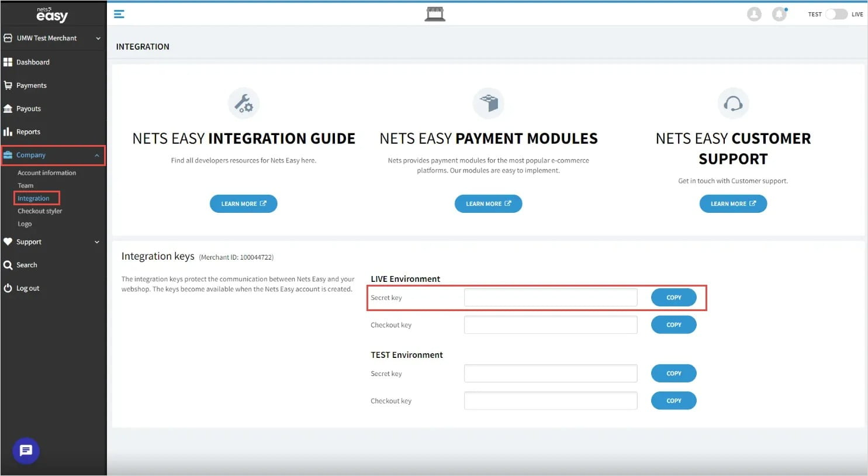Click the Reports bar chart icon
The image size is (868, 476).
(8, 132)
